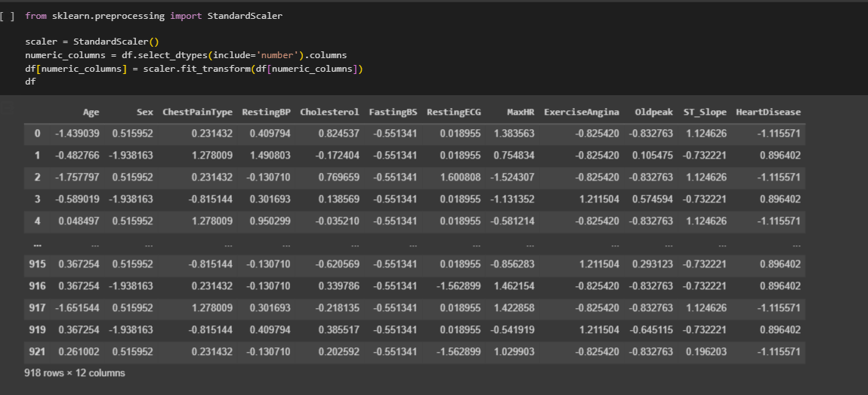Select the MaxHR column header
The height and width of the screenshot is (395, 868).
pos(520,112)
